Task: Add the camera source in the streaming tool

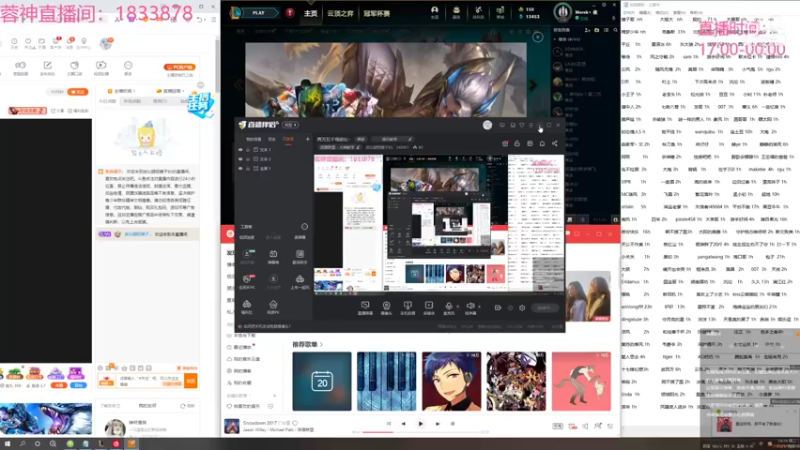Action: tap(386, 307)
